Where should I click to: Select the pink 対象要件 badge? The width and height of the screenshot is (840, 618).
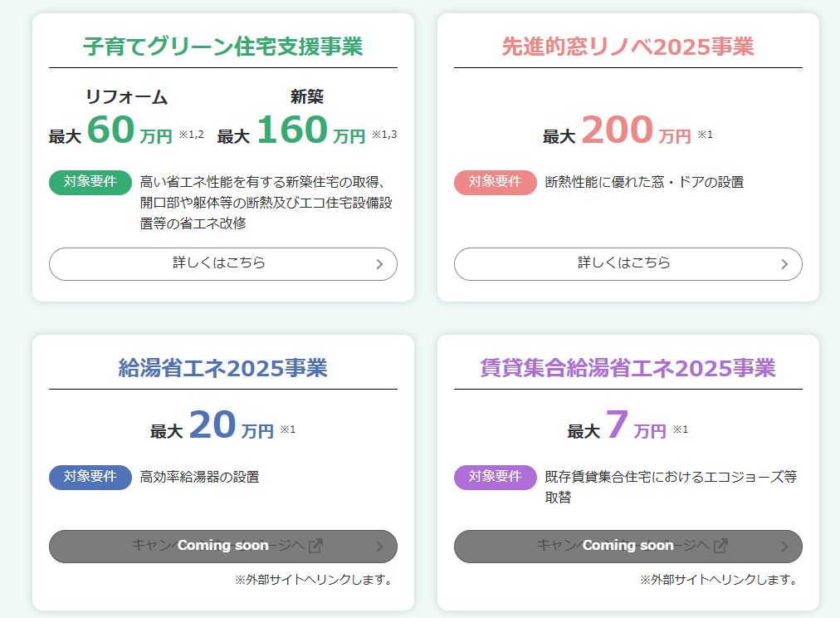click(x=495, y=182)
